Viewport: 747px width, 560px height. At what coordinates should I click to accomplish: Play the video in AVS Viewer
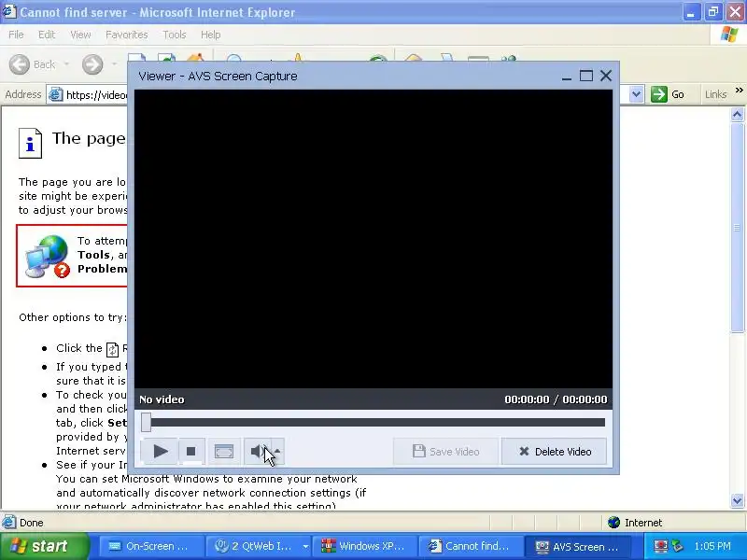point(160,451)
